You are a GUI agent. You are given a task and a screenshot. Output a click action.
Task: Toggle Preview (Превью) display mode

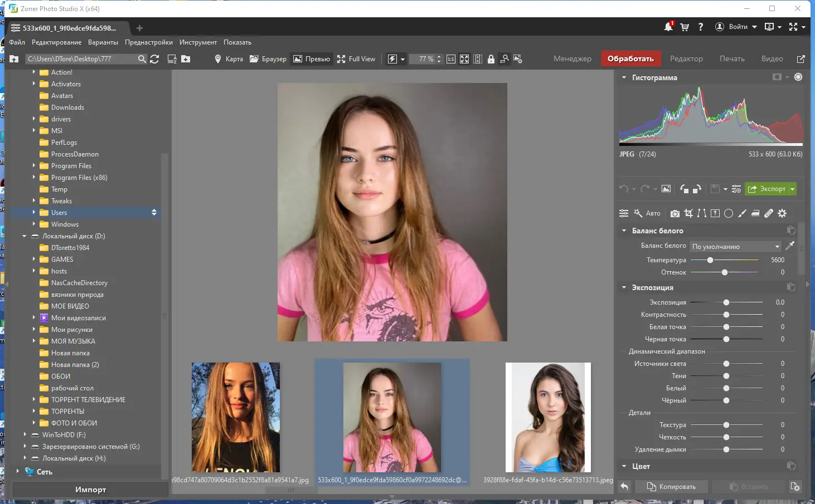click(312, 59)
